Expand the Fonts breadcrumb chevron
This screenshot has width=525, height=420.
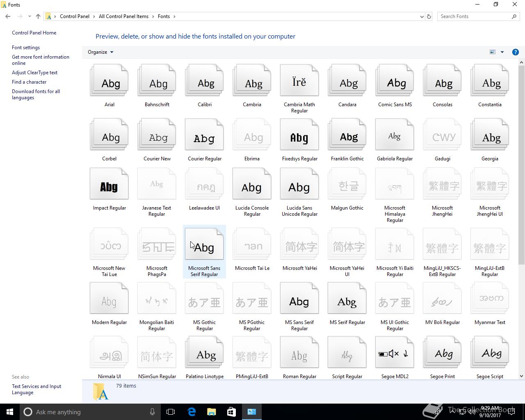pos(174,16)
